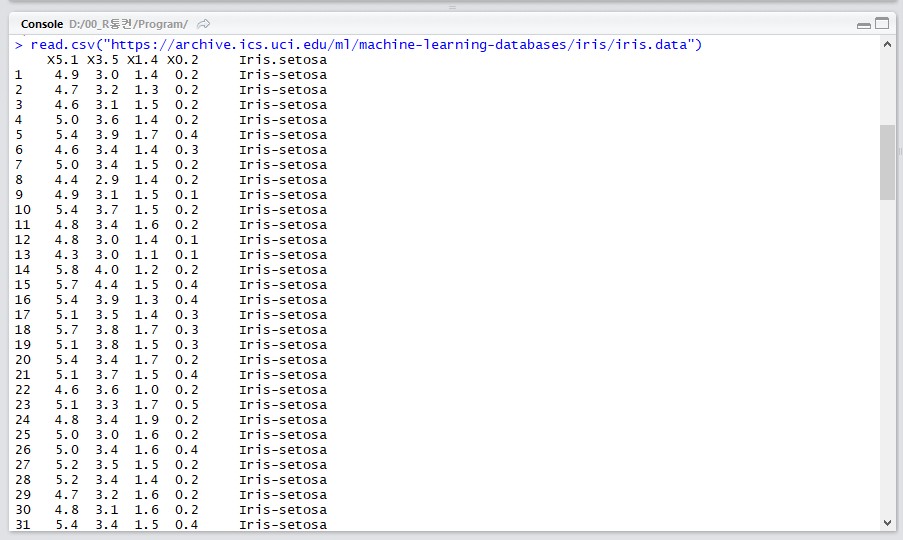Image resolution: width=903 pixels, height=540 pixels.
Task: Click value 3.1 in row 30
Action: tap(107, 509)
